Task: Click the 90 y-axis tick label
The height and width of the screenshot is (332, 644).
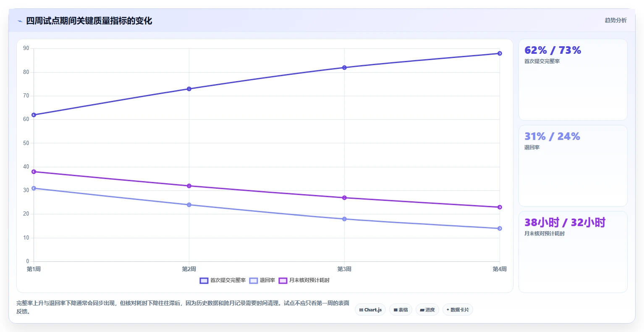Action: click(26, 48)
